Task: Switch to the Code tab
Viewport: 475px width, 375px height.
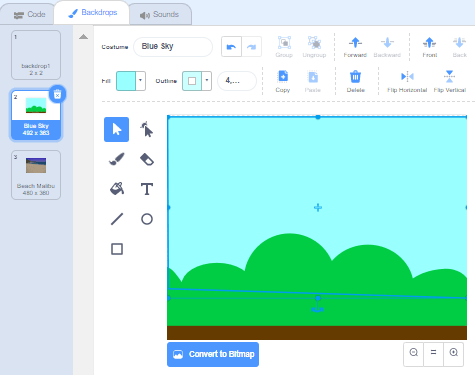Action: pos(29,14)
